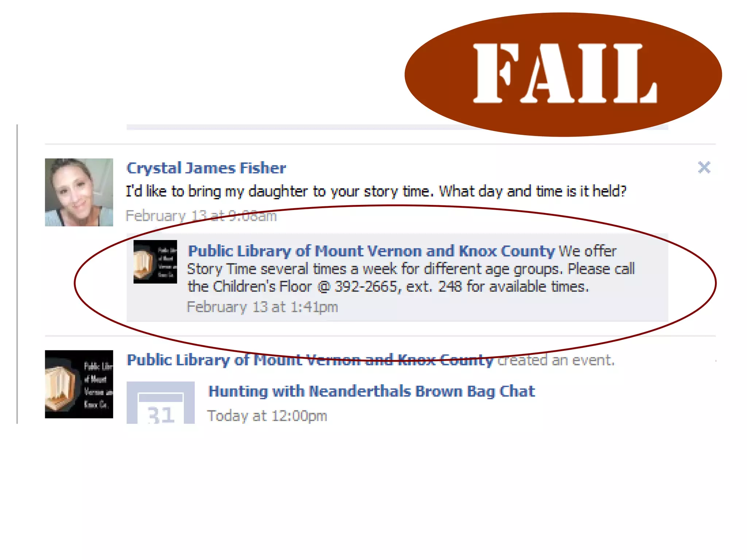Click the 'Today at 12:00pm' event time
Screen dimensions: 747x560
click(x=267, y=416)
